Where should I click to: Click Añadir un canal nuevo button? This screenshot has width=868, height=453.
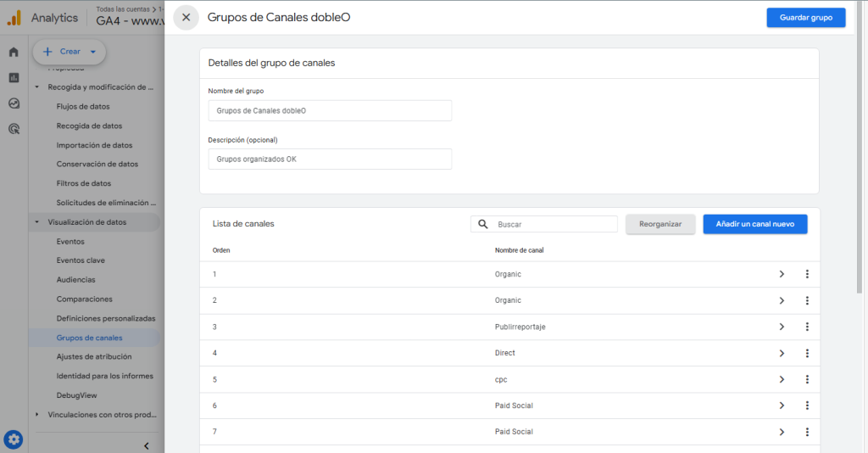754,224
